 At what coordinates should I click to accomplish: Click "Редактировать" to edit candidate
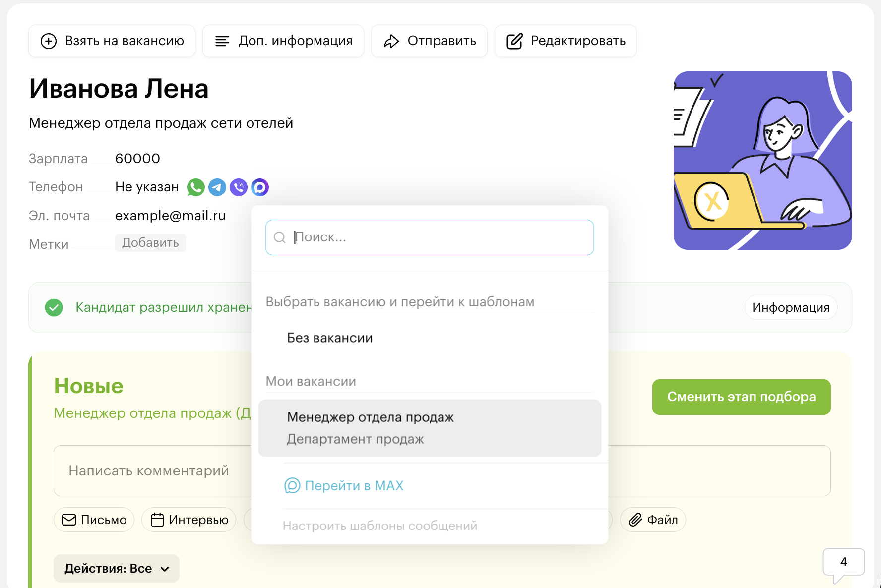(566, 41)
